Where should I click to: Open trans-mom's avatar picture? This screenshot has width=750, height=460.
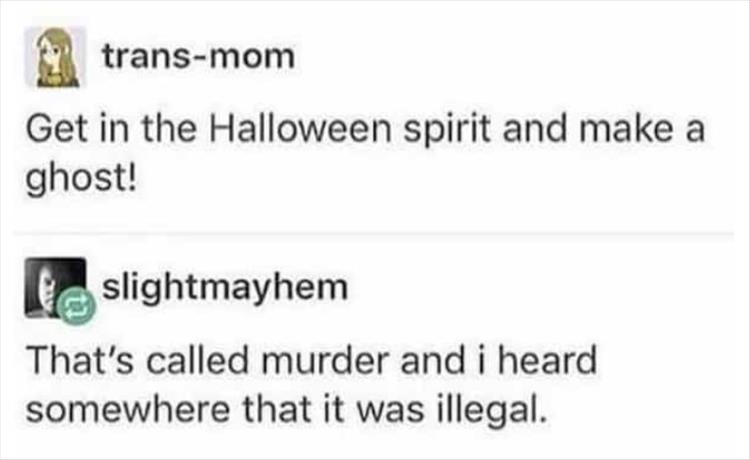pyautogui.click(x=56, y=57)
